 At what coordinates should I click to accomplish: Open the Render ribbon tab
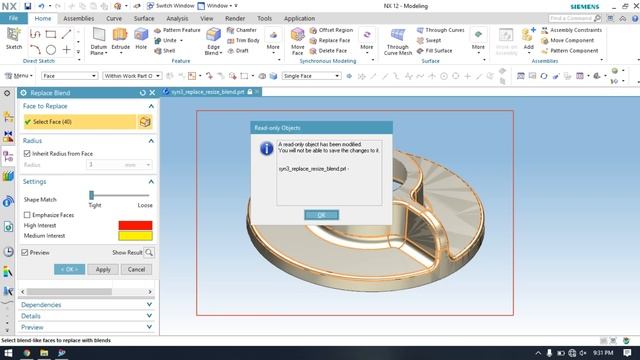(x=235, y=19)
